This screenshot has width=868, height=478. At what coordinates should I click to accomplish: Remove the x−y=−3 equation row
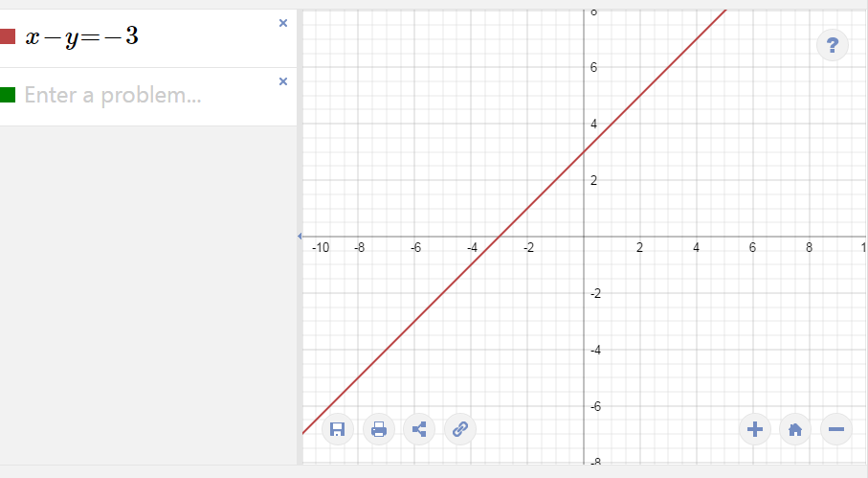(x=283, y=23)
